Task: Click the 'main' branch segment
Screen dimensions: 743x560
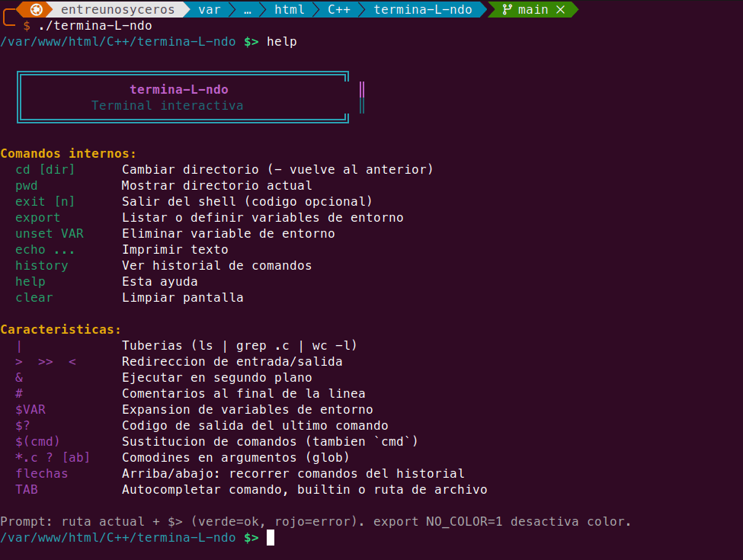Action: tap(533, 9)
